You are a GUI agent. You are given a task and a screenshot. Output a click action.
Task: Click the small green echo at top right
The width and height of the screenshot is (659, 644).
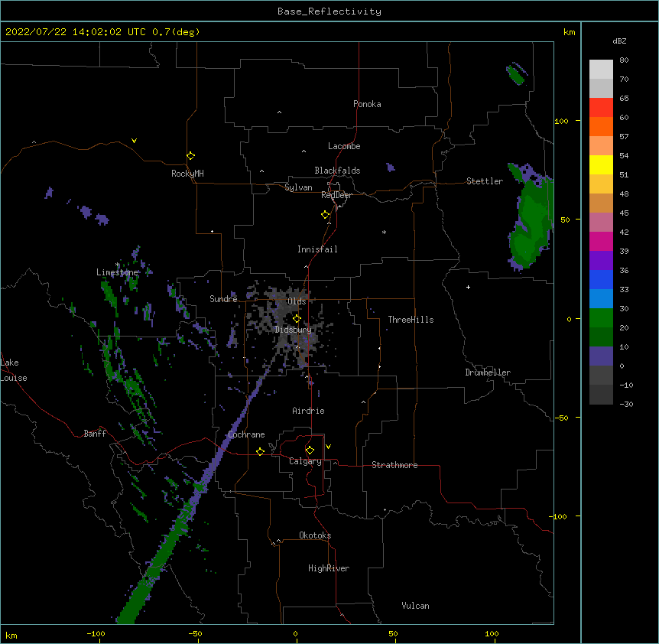point(516,74)
